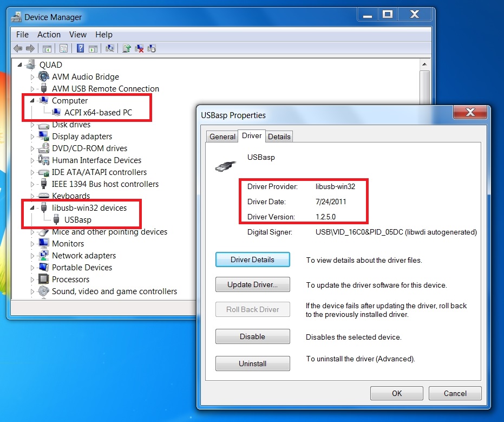Click driver version value 1.2.5.0
This screenshot has height=422, width=504.
(325, 217)
